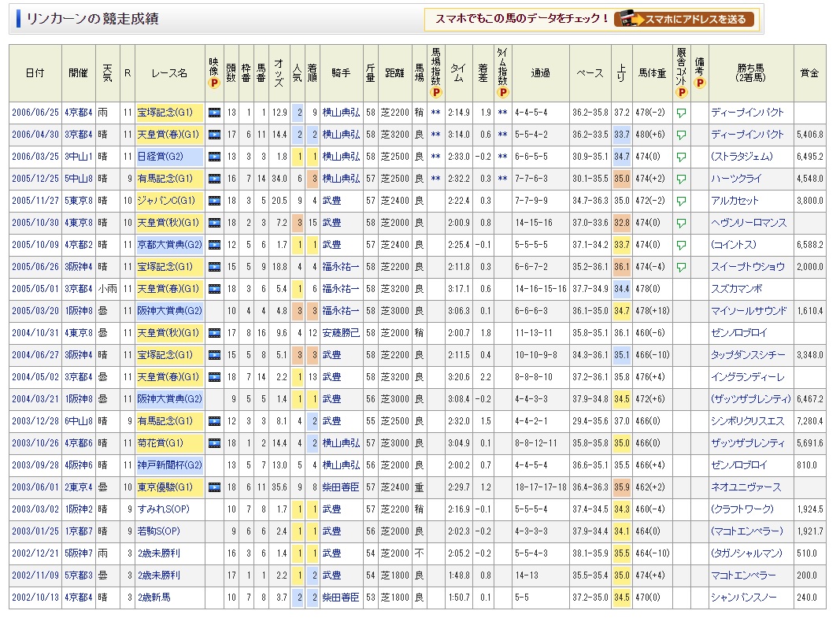Select the 14-16-15-16 passing order cell
840x618 pixels.
coord(541,289)
